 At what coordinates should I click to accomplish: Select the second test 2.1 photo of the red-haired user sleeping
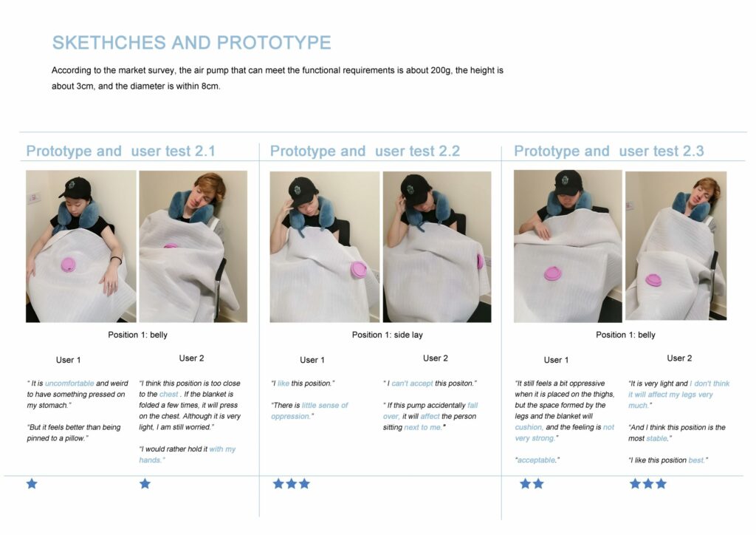coord(193,247)
